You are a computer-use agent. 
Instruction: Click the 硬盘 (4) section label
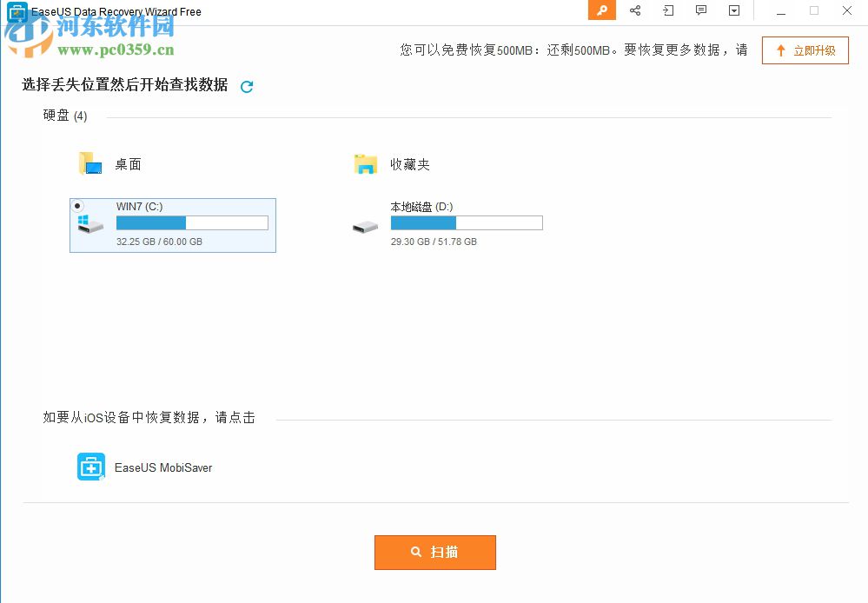(64, 115)
